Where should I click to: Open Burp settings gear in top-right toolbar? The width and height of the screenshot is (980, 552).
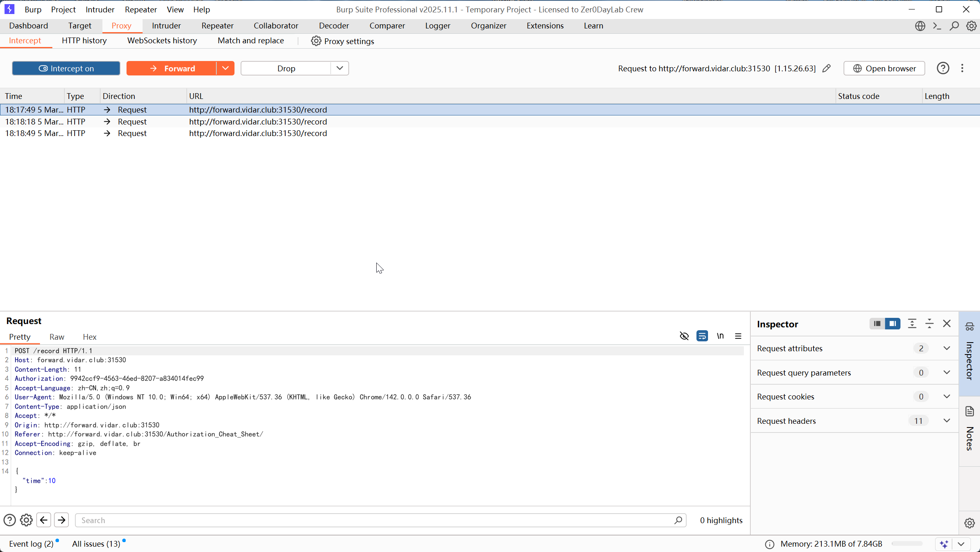(971, 26)
